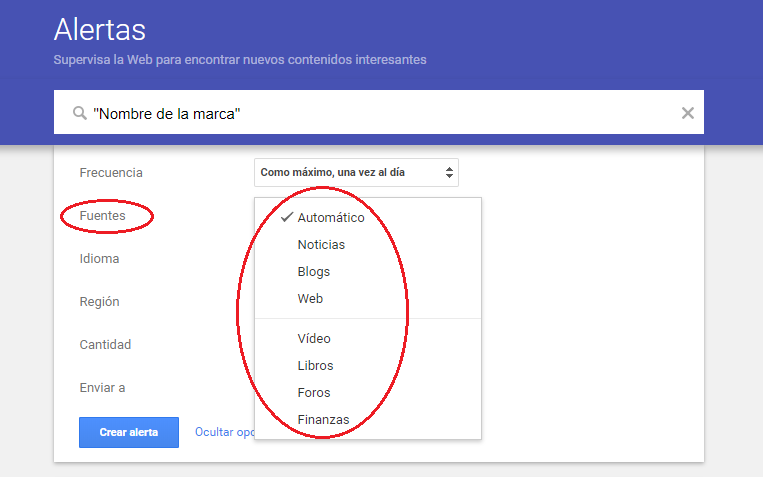Click the Enviar a option label
Screen dimensions: 763x477
click(x=102, y=388)
